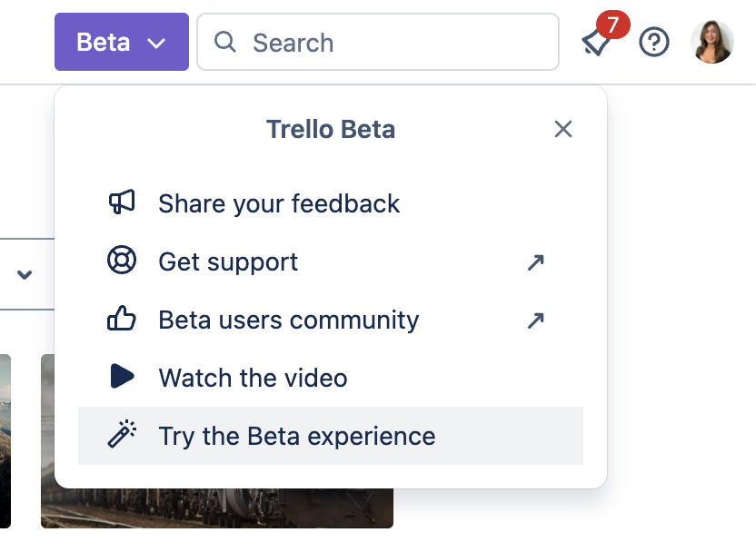Image resolution: width=756 pixels, height=552 pixels.
Task: Click Try the Beta experience
Action: point(297,436)
